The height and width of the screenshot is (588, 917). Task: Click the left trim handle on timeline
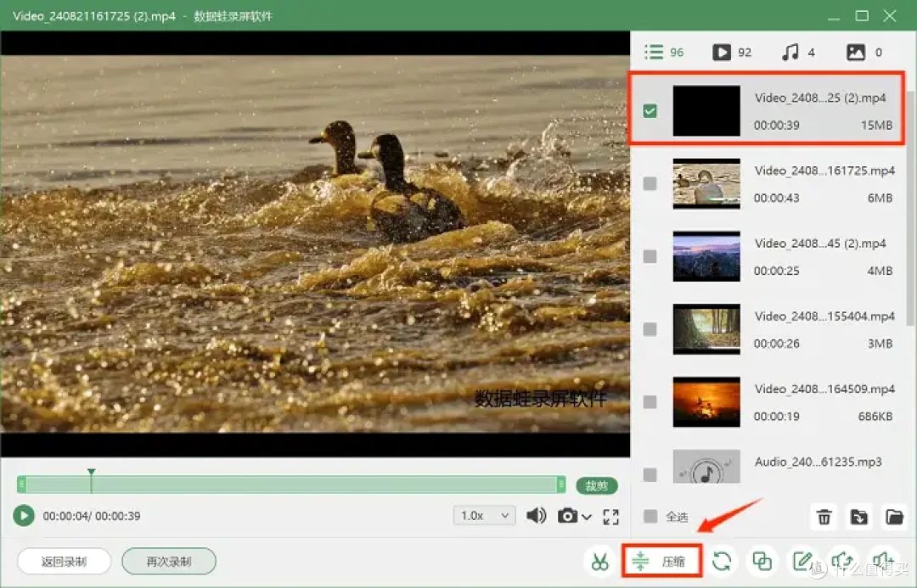pos(21,484)
